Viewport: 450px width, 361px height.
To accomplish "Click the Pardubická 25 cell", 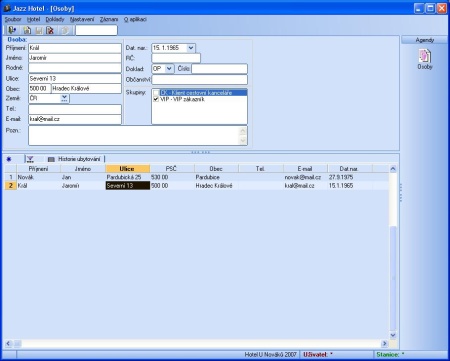I will [x=127, y=177].
